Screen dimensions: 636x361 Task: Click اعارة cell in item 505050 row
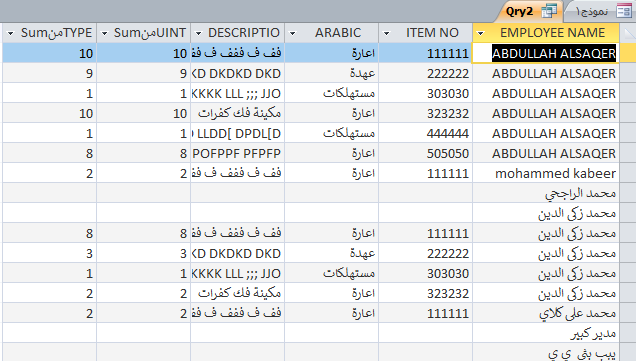coord(331,153)
